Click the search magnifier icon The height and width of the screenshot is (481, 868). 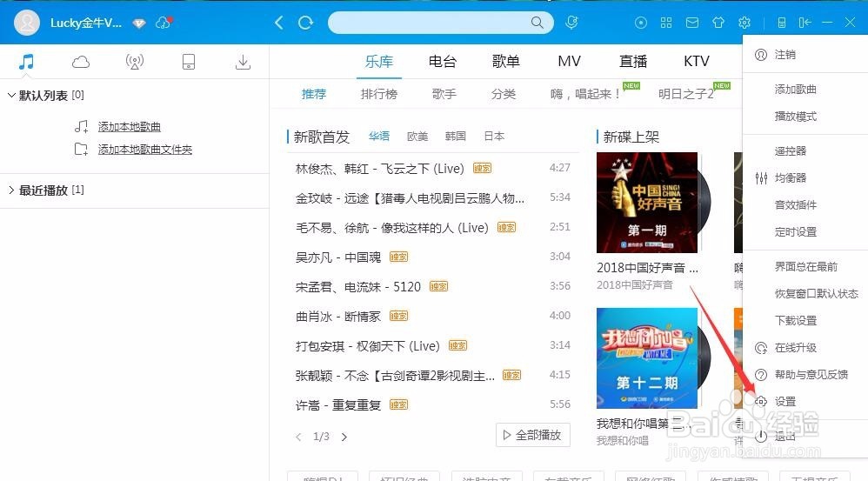537,23
